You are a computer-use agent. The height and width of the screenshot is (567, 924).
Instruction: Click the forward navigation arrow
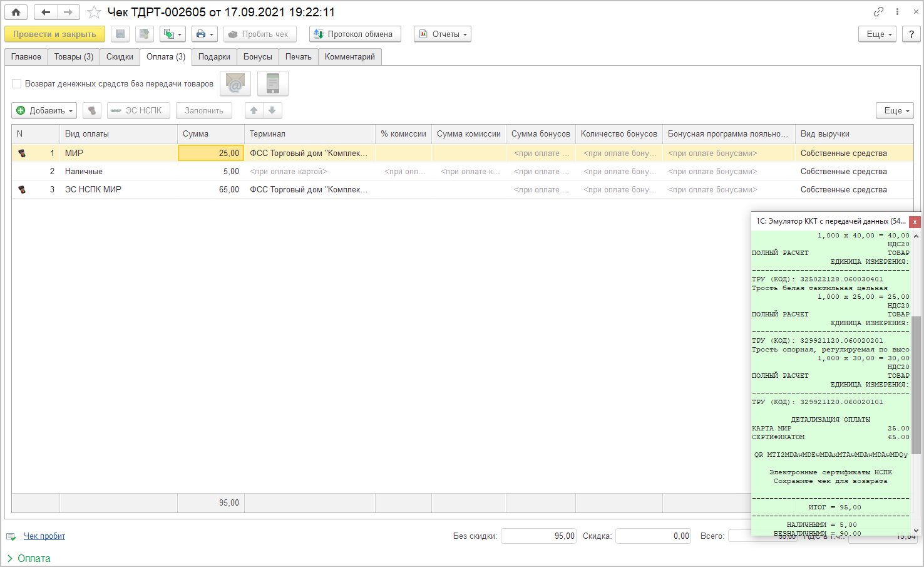pos(68,12)
